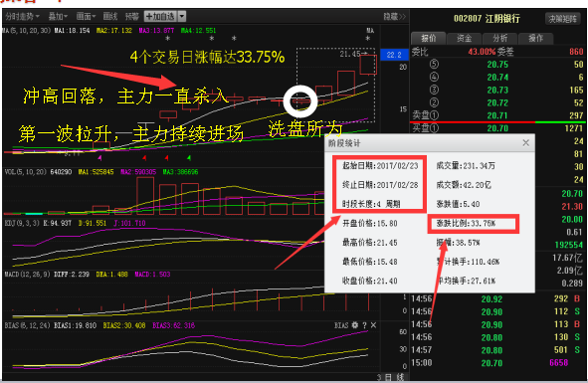The width and height of the screenshot is (588, 383).
Task: Click the 卖盘① price 20.71
Action: 497,115
